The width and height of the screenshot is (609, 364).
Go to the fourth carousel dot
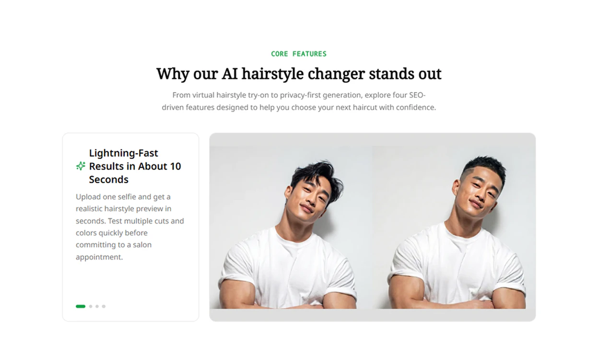[x=104, y=306]
